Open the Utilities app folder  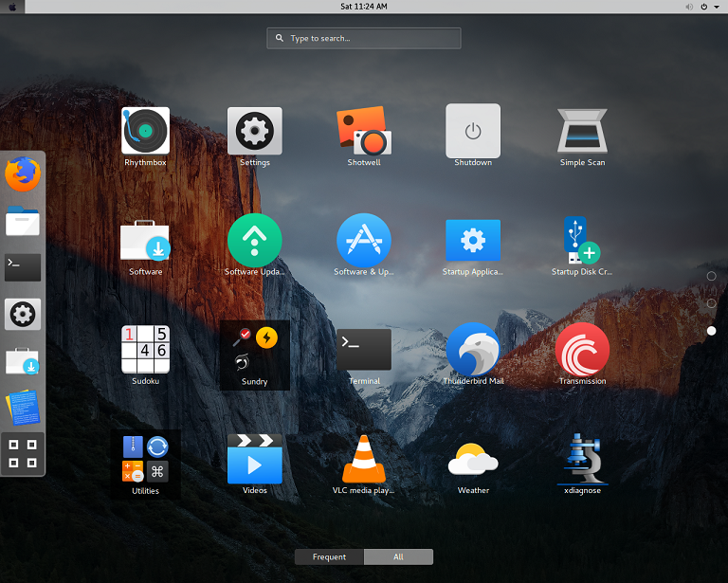coord(145,465)
